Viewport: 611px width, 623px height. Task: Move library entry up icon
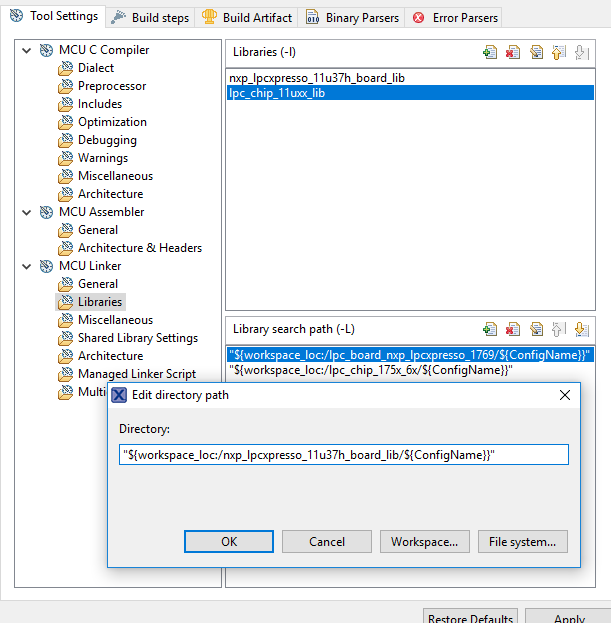[x=559, y=52]
